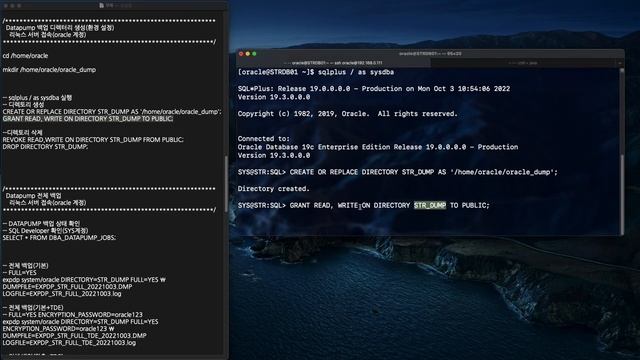
Task: Click 'cd /home/oracle' line in editor
Action: (25, 56)
